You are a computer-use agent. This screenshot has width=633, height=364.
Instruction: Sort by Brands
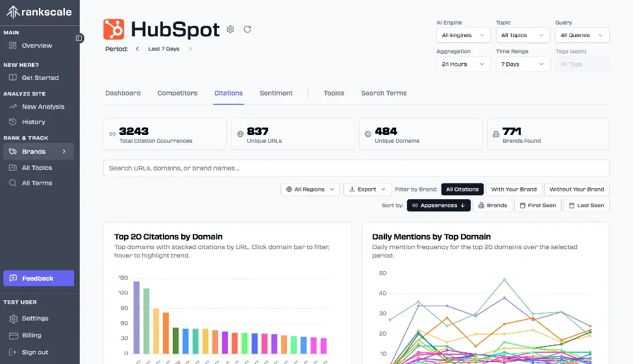tap(493, 206)
